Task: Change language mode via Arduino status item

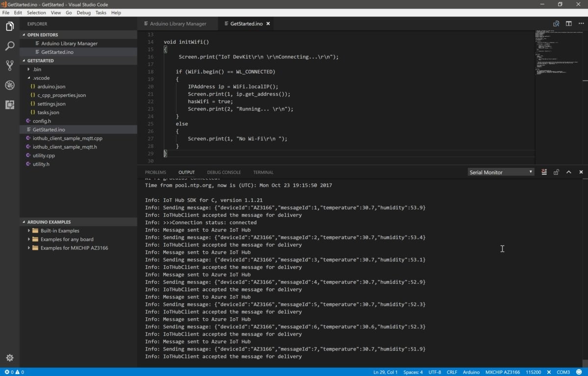Action: pyautogui.click(x=471, y=372)
